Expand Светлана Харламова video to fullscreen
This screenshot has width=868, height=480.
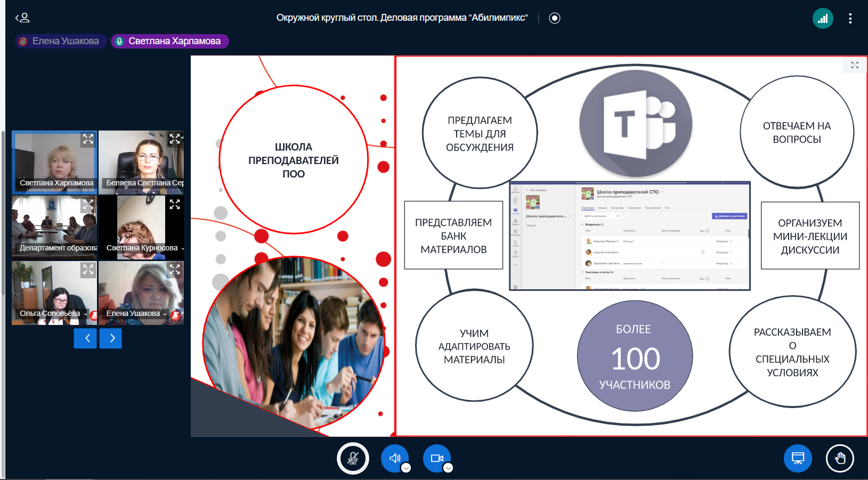point(88,140)
